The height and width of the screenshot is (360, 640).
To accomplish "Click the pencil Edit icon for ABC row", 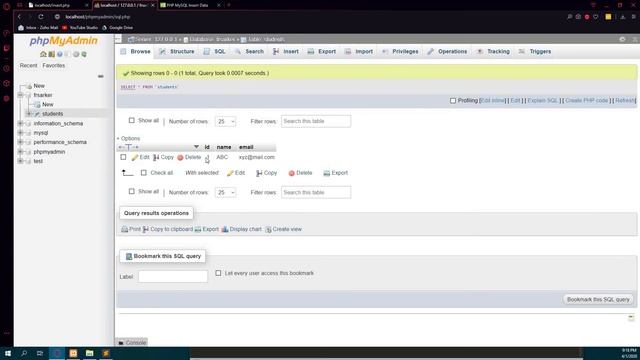I will pos(135,158).
